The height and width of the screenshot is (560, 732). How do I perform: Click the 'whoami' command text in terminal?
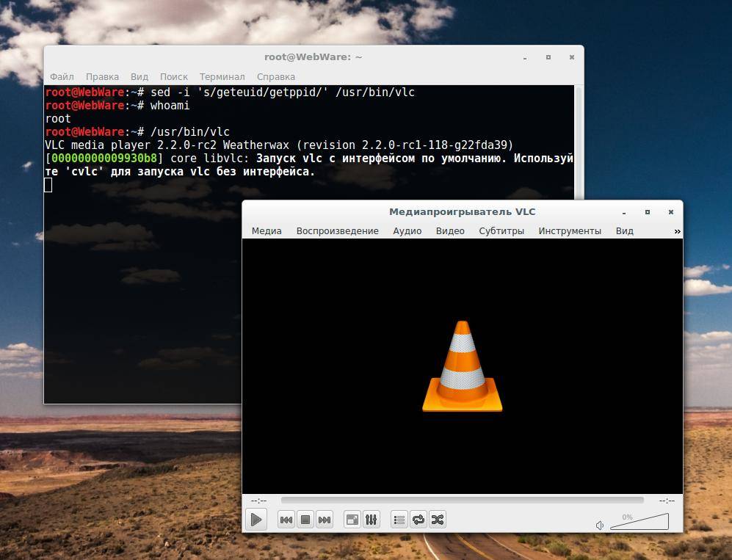[170, 106]
